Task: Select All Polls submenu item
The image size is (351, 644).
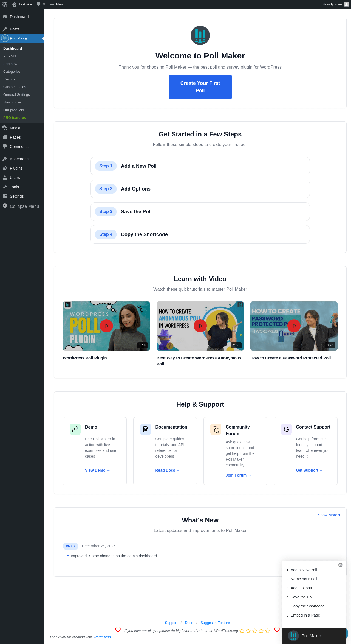Action: click(x=22, y=56)
